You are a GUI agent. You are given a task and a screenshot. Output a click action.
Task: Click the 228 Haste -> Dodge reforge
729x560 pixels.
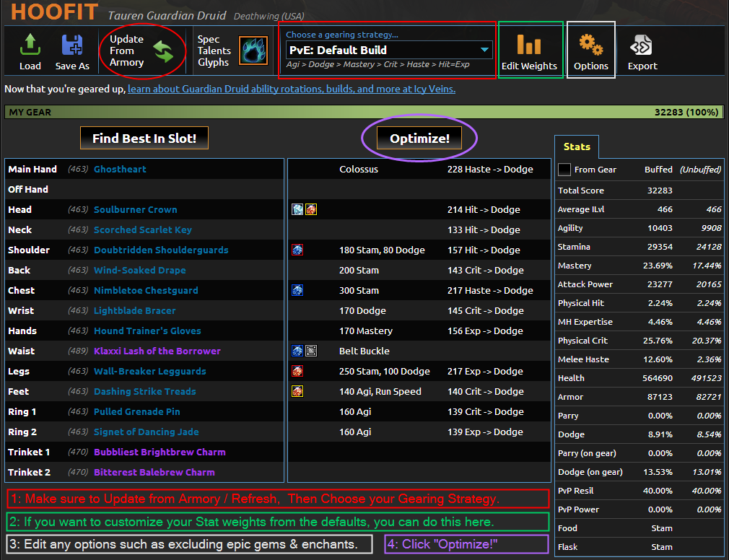490,169
